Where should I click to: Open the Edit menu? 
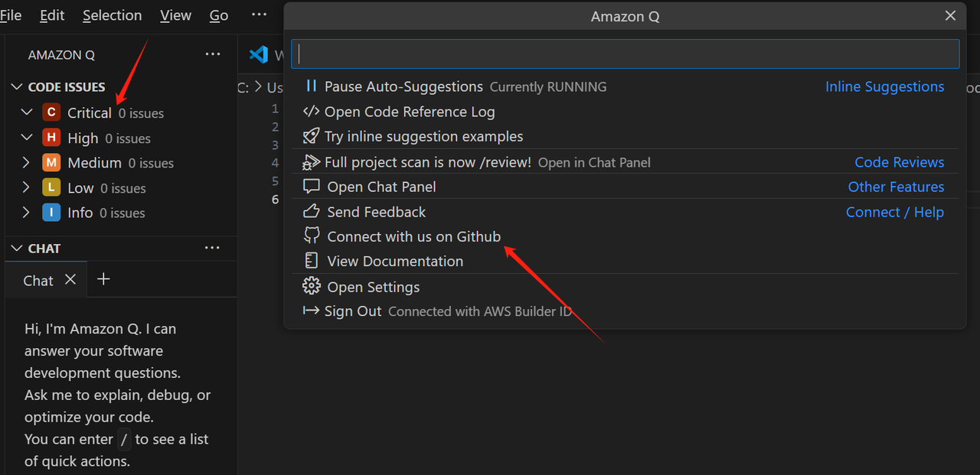point(52,15)
